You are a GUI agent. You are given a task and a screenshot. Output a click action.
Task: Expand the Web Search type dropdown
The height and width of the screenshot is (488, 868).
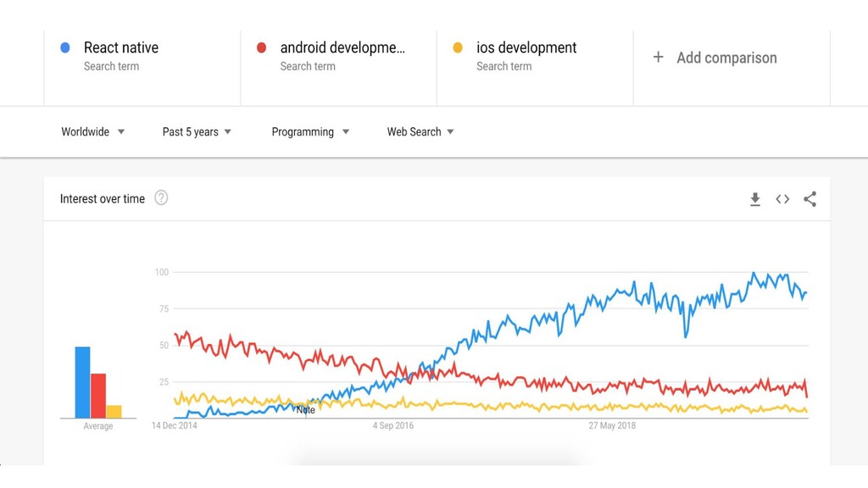point(420,131)
